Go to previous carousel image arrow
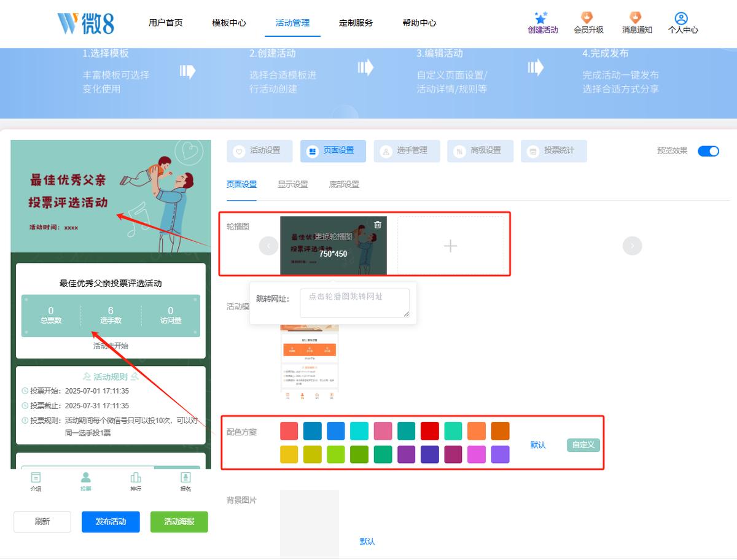This screenshot has width=737, height=560. point(268,246)
